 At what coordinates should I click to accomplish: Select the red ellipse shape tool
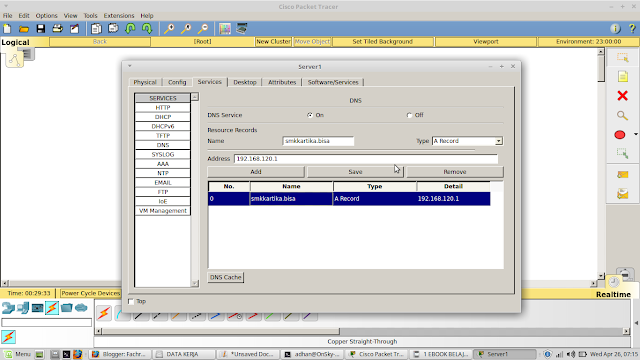click(620, 135)
